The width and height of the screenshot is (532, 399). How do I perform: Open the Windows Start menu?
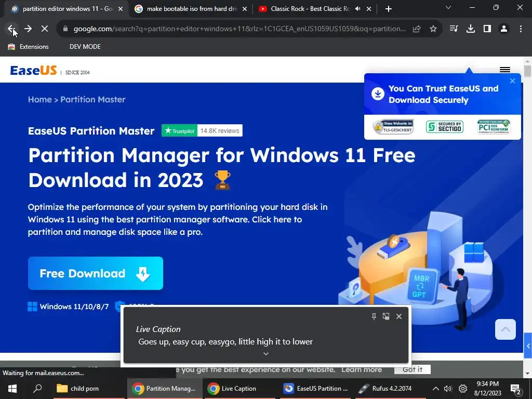coord(12,389)
